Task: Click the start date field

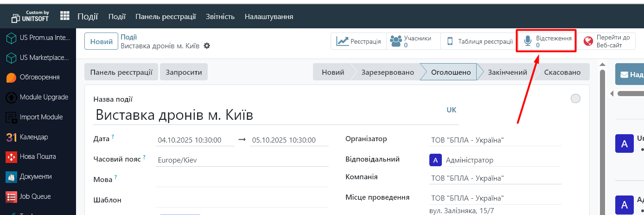Action: tap(195, 140)
